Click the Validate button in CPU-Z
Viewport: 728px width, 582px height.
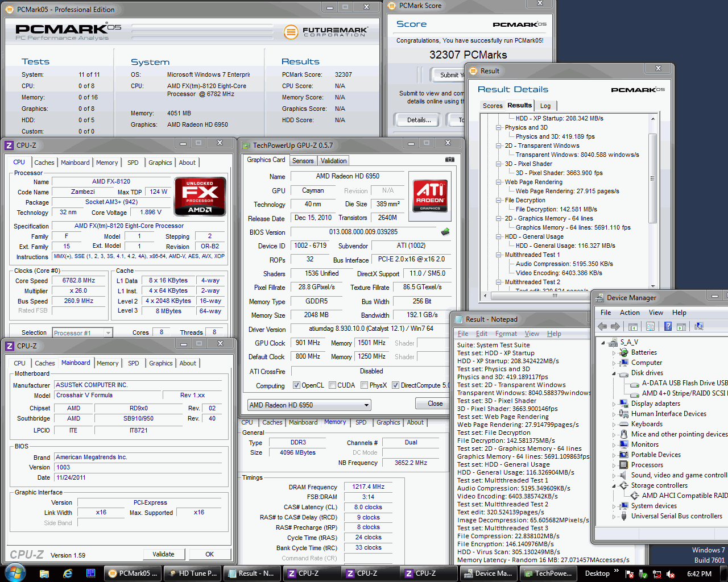coord(163,554)
